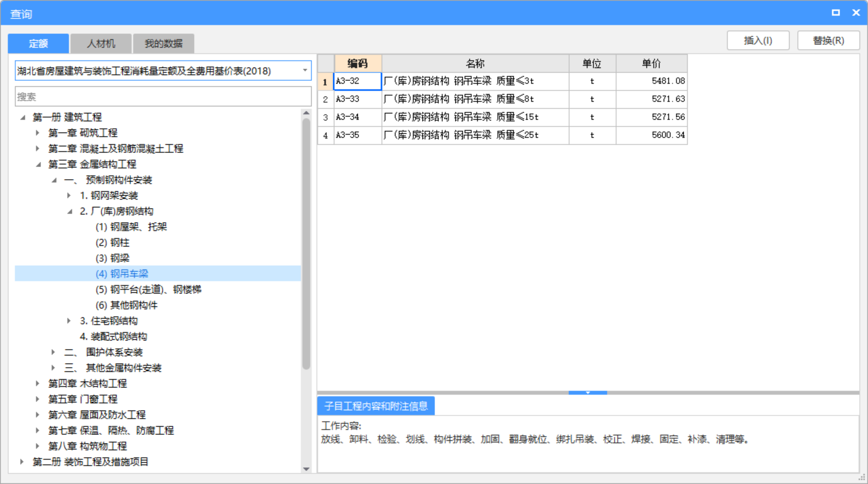Expand the 1. 钢网架安装 arrow
The width and height of the screenshot is (868, 484).
click(x=69, y=196)
